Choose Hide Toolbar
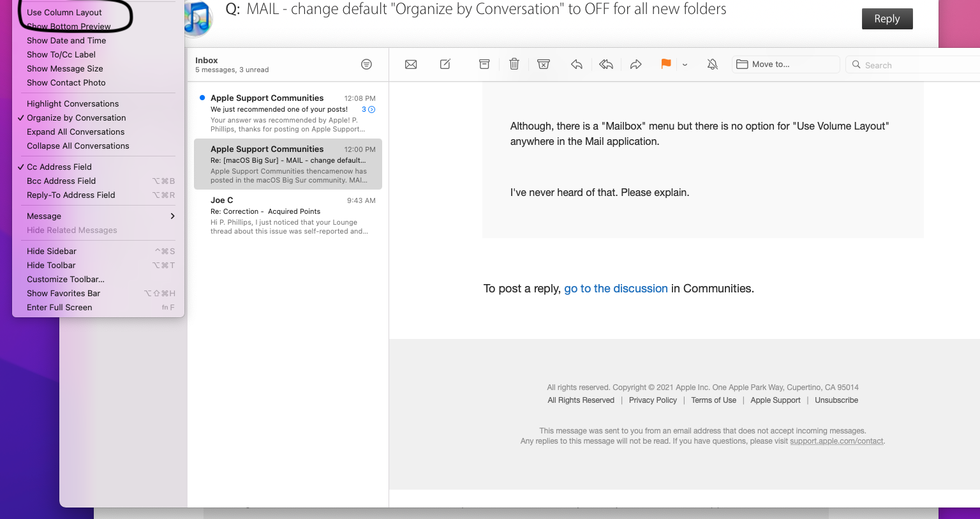980x519 pixels. tap(51, 265)
